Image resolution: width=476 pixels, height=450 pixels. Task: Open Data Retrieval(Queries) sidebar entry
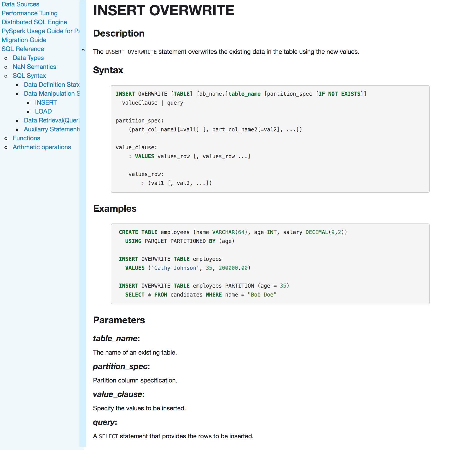[52, 120]
